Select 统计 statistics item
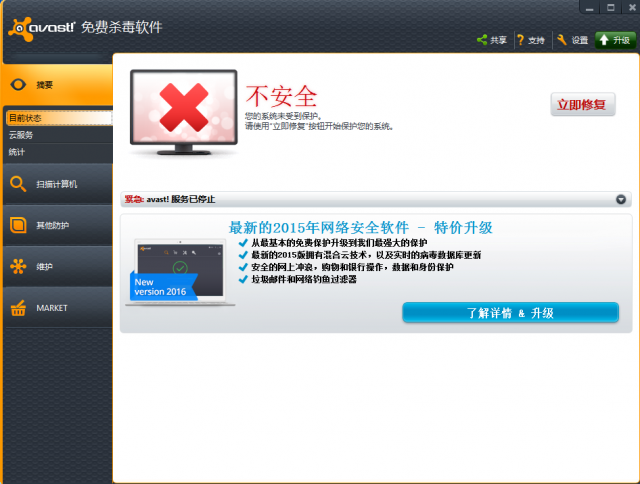The image size is (640, 484). tap(59, 152)
